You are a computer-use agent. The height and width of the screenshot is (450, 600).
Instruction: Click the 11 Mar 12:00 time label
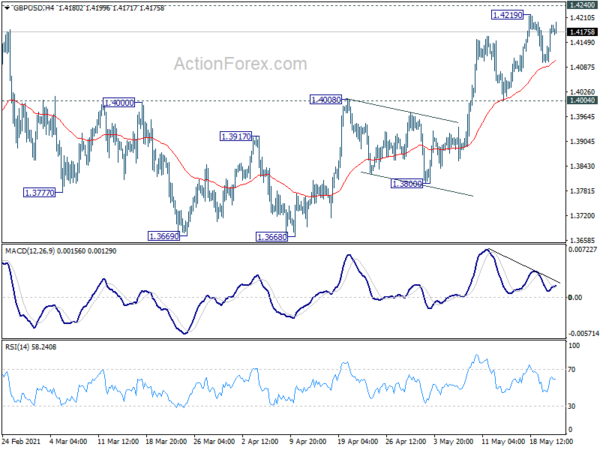pos(118,441)
